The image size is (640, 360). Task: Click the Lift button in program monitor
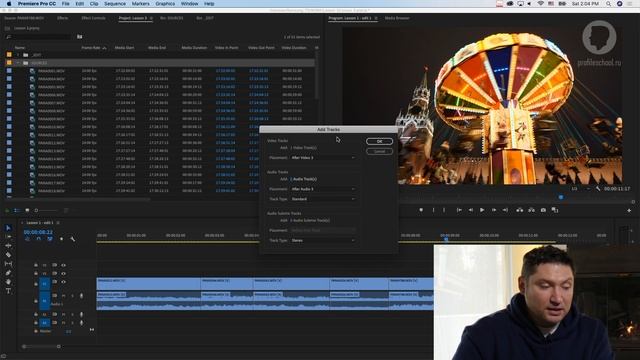coord(520,210)
